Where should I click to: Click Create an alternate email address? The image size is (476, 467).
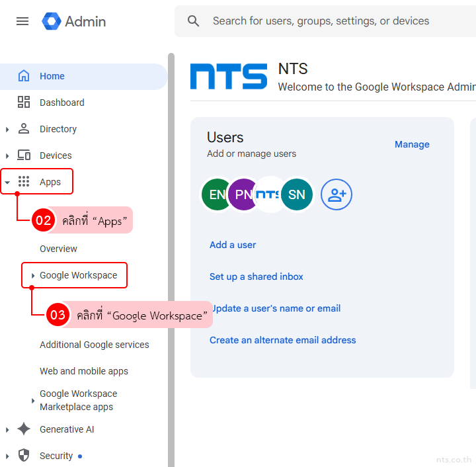(x=283, y=340)
